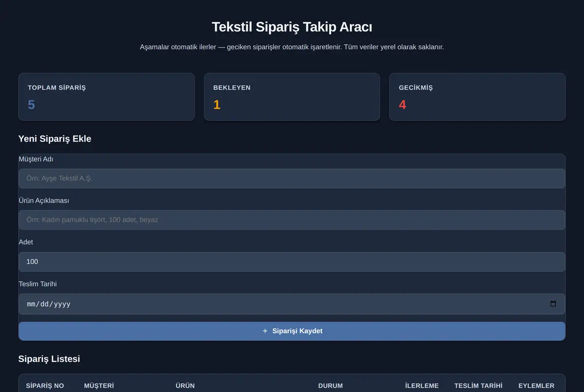The height and width of the screenshot is (392, 584).
Task: Click the EYLEMLER column header
Action: point(536,386)
